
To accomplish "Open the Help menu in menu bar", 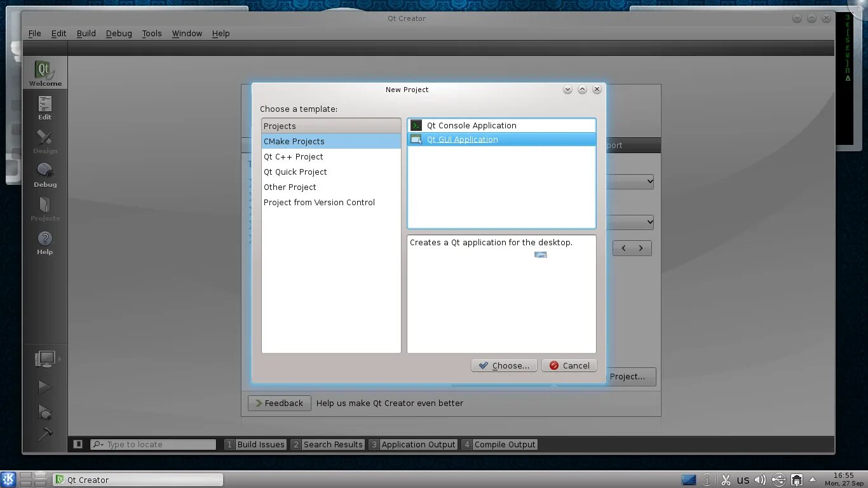I will click(220, 33).
